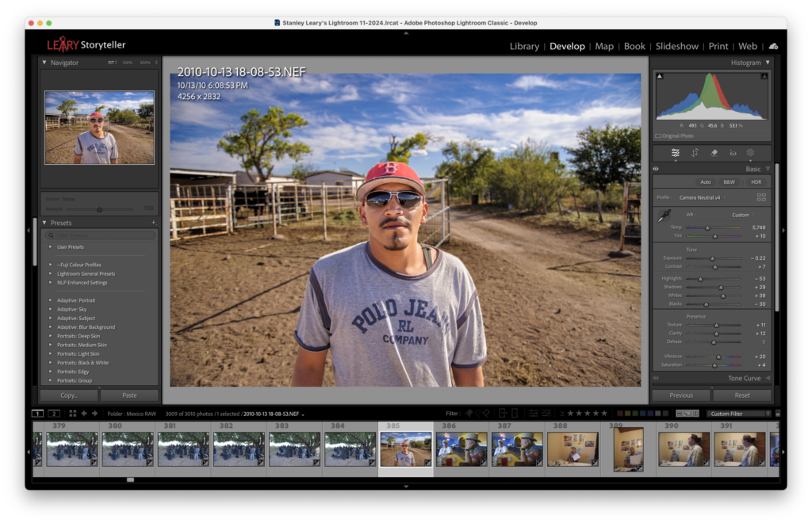Check the Original Photo checkbox
This screenshot has height=523, width=812.
658,136
